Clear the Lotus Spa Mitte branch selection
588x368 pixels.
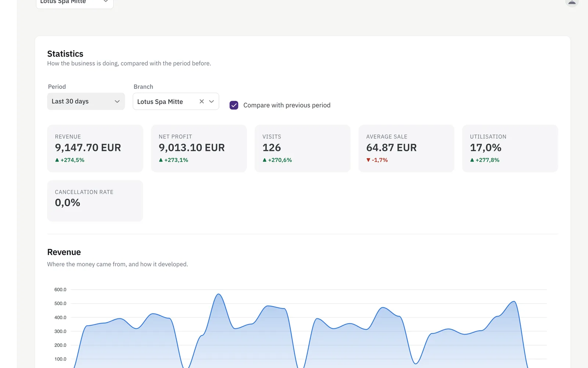[x=202, y=102]
